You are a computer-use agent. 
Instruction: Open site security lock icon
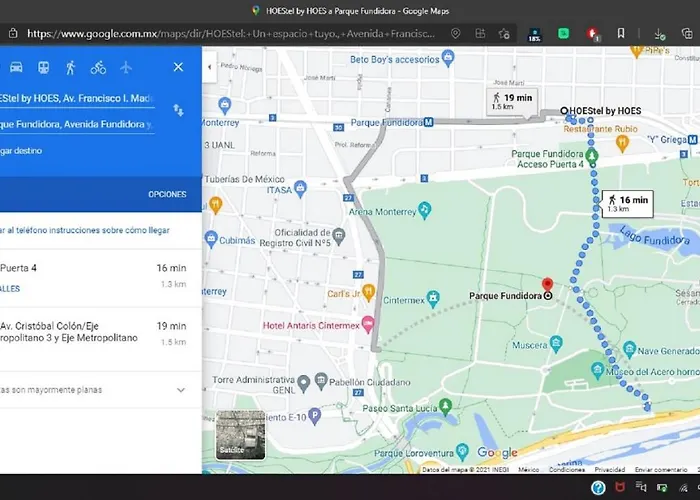pyautogui.click(x=13, y=33)
